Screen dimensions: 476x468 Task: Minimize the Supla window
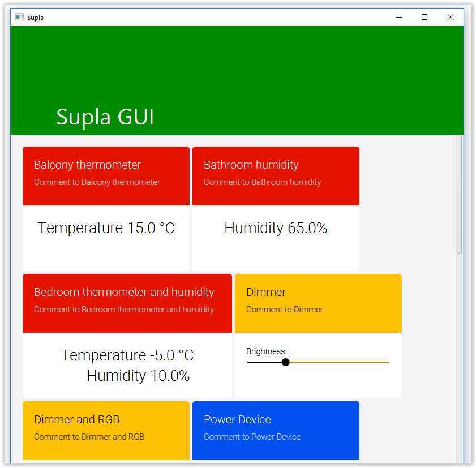point(399,18)
